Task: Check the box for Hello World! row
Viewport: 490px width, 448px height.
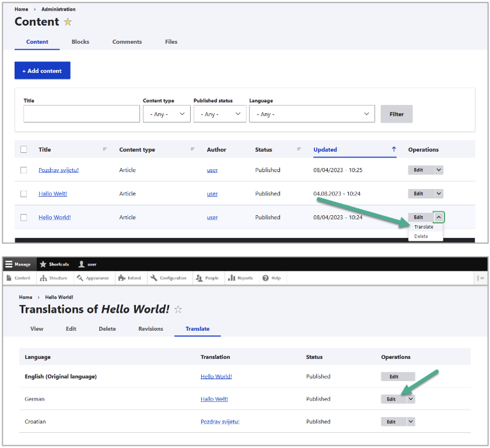Action: point(24,217)
